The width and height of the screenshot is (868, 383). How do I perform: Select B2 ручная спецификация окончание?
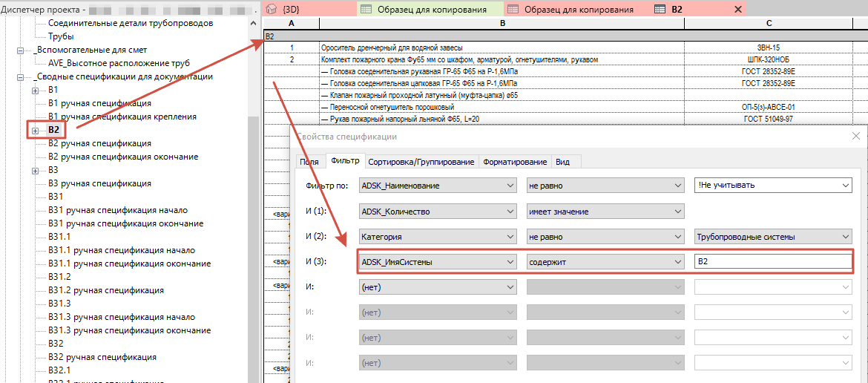123,157
